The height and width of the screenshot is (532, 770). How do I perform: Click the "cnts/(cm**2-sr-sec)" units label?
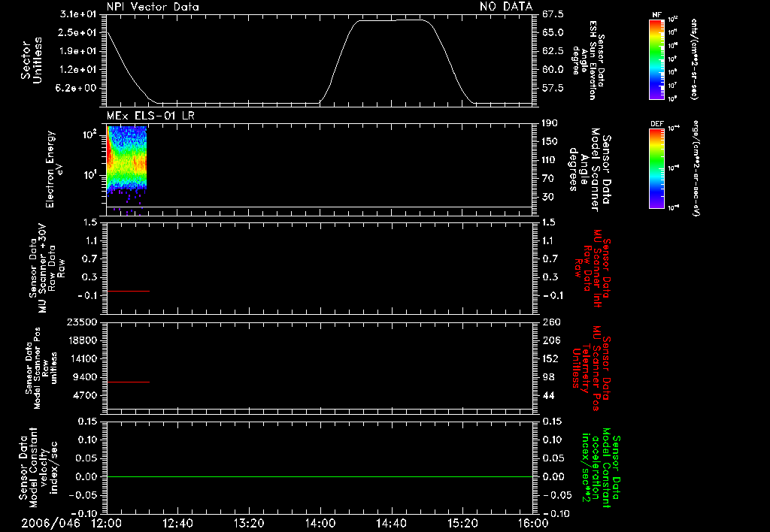[x=694, y=59]
